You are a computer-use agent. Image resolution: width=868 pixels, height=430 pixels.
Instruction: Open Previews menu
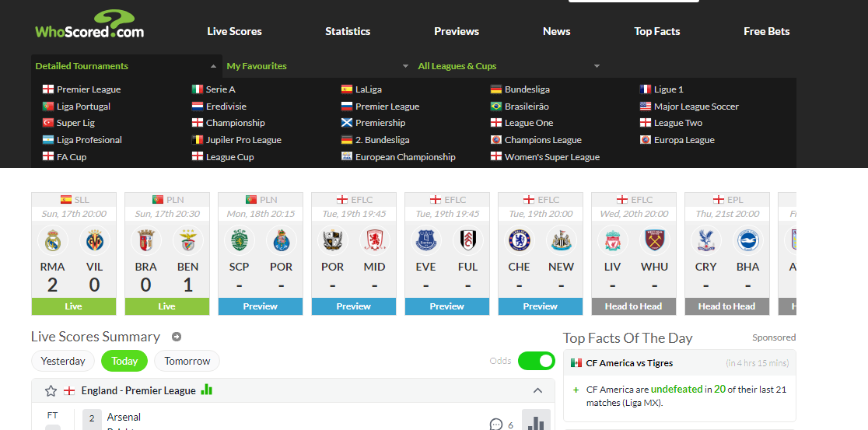[x=457, y=32]
